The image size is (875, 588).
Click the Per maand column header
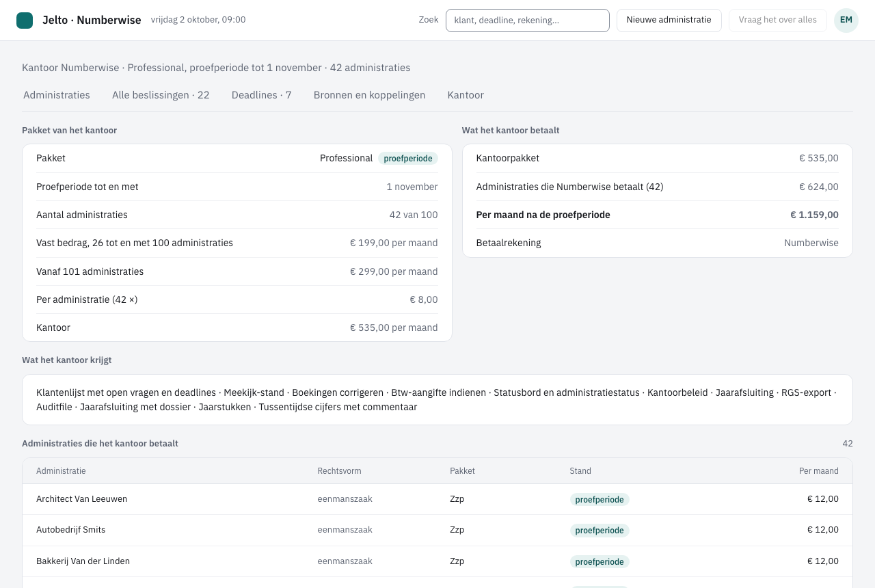tap(819, 471)
